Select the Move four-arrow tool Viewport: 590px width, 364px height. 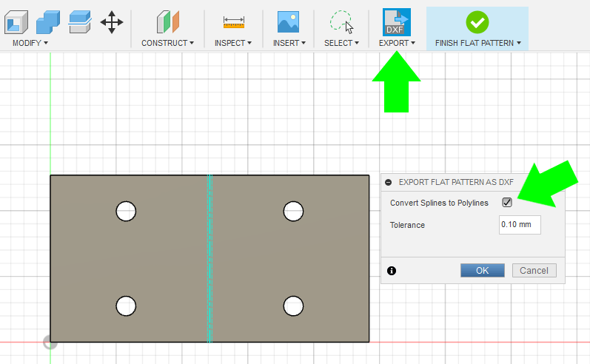click(112, 22)
